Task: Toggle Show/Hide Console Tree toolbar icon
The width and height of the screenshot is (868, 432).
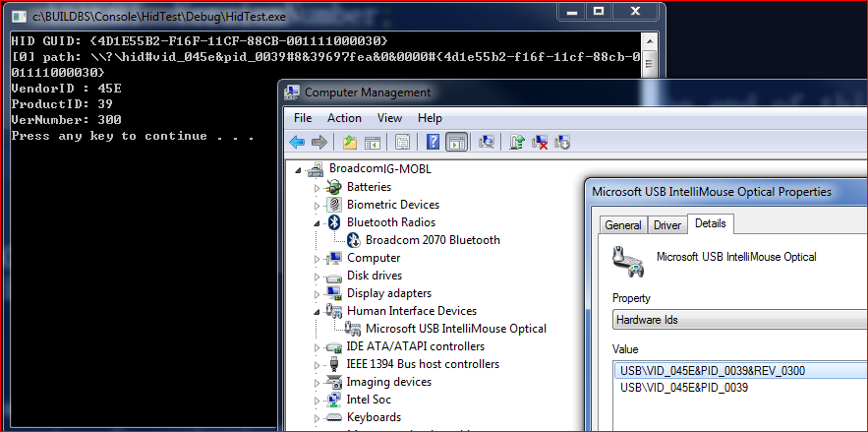Action: [x=373, y=143]
